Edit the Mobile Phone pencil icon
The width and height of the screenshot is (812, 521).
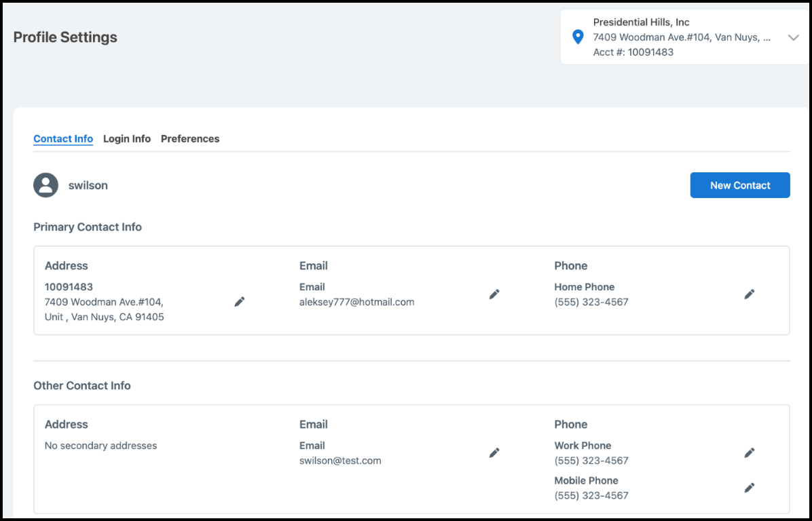[749, 488]
